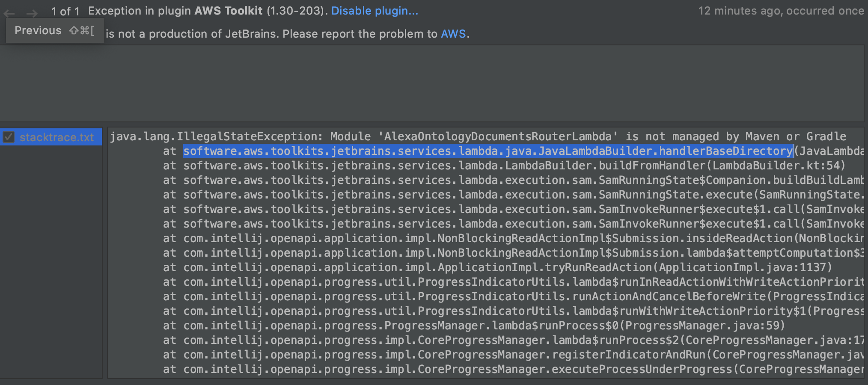Uncheck the stacktrace.txt attachment checkbox
Screen dimensions: 868x385
tap(9, 137)
